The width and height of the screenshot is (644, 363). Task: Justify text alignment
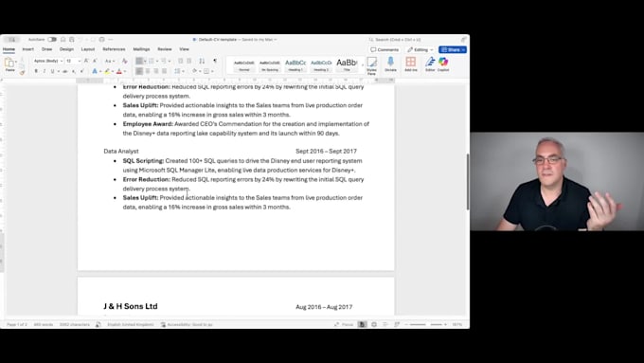164,71
